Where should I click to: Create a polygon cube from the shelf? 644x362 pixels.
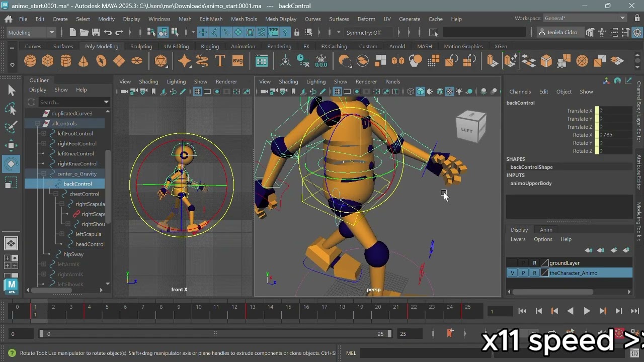[48, 61]
